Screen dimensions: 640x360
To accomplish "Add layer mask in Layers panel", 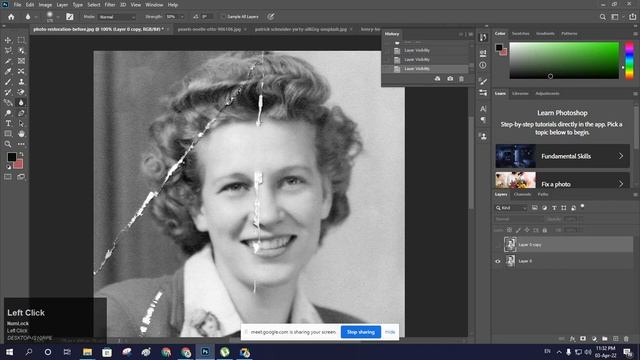I will pos(583,339).
